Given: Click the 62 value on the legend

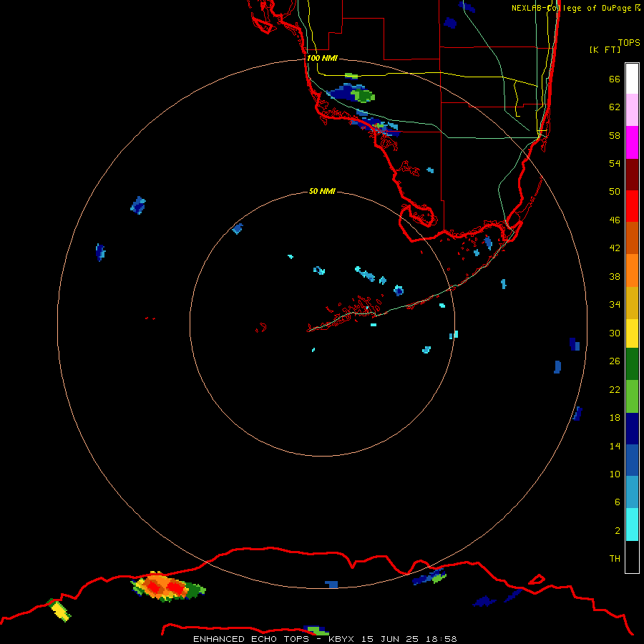Looking at the screenshot, I should [615, 107].
